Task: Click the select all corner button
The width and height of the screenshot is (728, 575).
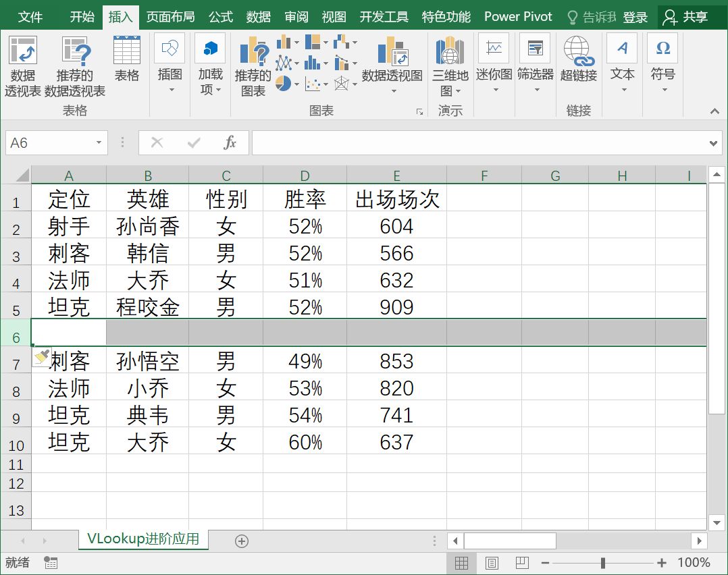Action: coord(22,175)
